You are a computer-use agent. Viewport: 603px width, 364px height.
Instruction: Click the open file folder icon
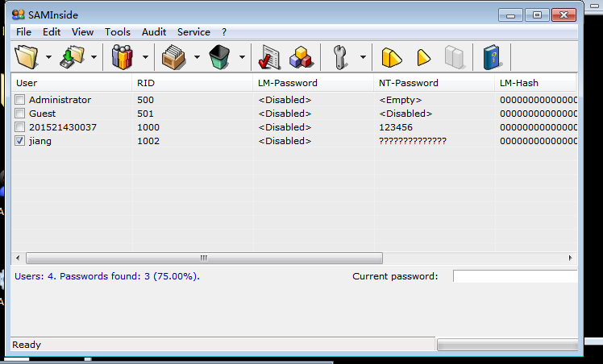point(27,57)
